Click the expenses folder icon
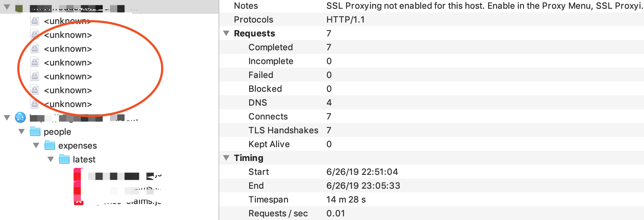This screenshot has height=220, width=644. click(50, 145)
